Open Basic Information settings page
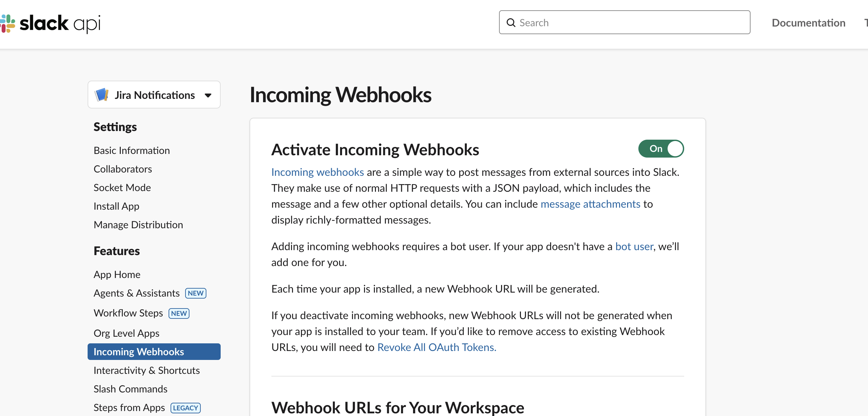This screenshot has width=868, height=416. [x=131, y=150]
